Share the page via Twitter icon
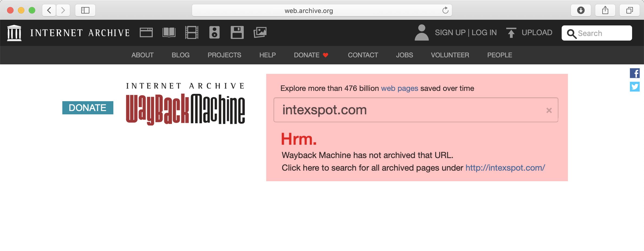644x251 pixels. pos(635,87)
